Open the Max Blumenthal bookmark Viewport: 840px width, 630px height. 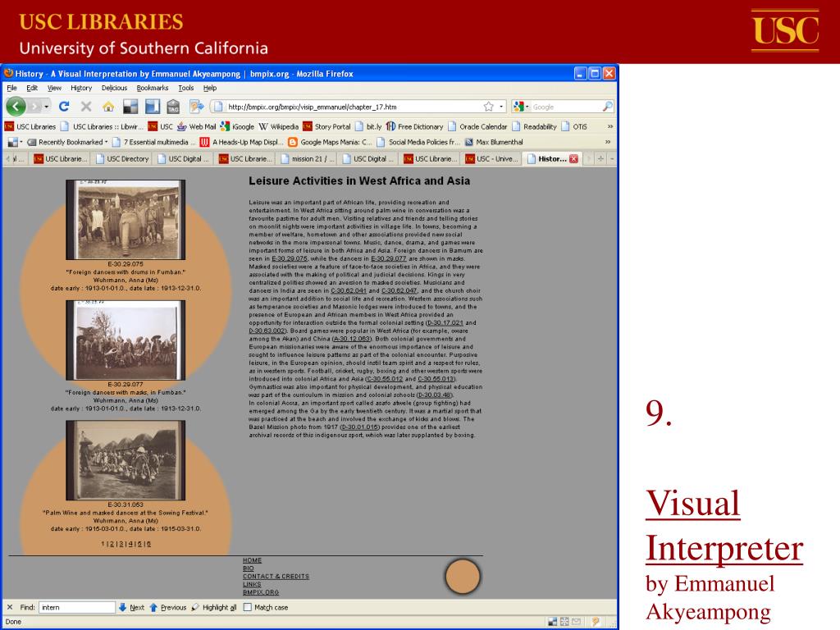tap(494, 142)
